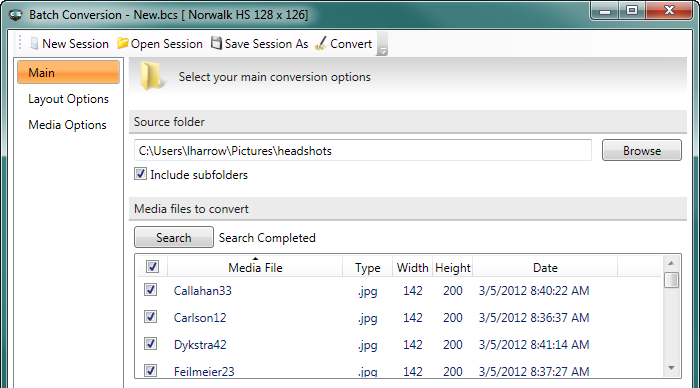Select the Callahan33 file name
Viewport: 700px width, 388px height.
pos(203,291)
